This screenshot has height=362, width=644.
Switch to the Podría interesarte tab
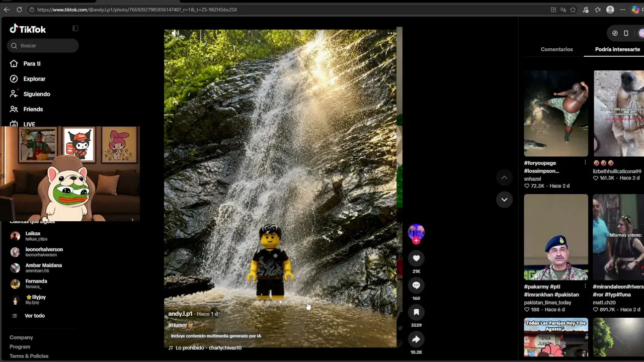pyautogui.click(x=617, y=49)
